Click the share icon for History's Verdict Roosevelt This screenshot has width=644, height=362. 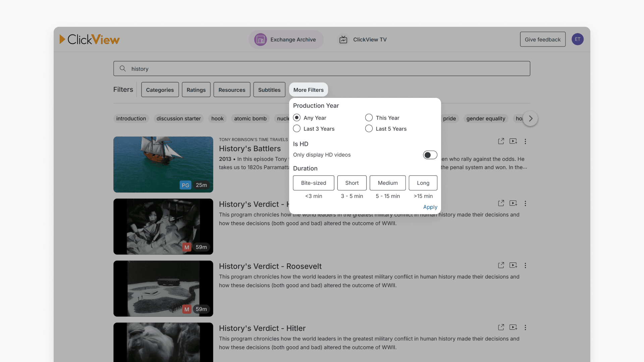pyautogui.click(x=501, y=265)
